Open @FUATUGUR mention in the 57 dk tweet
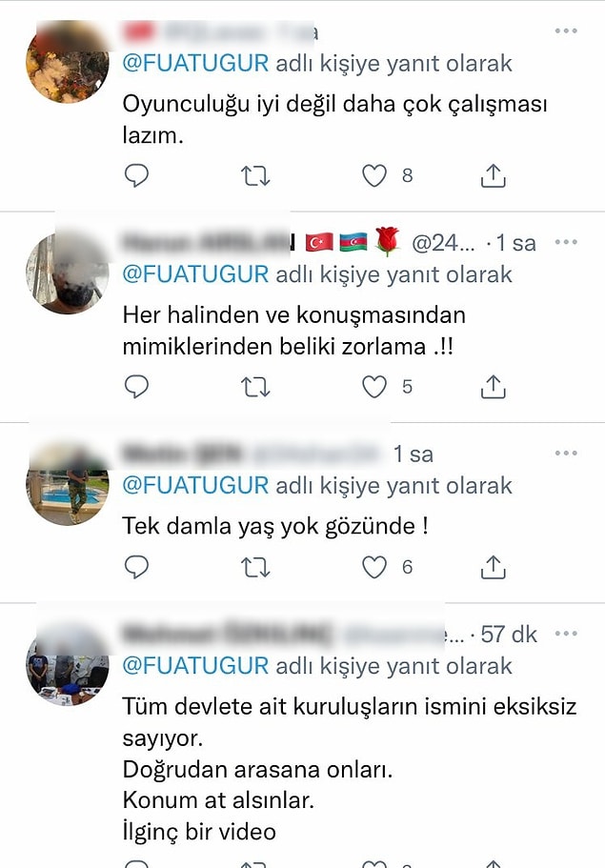Image resolution: width=605 pixels, height=868 pixels. 195,665
